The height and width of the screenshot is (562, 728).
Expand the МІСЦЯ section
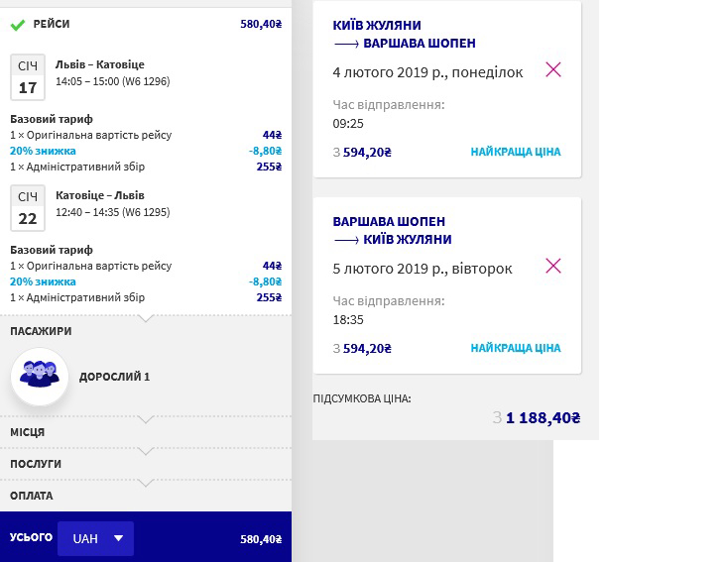click(x=146, y=432)
